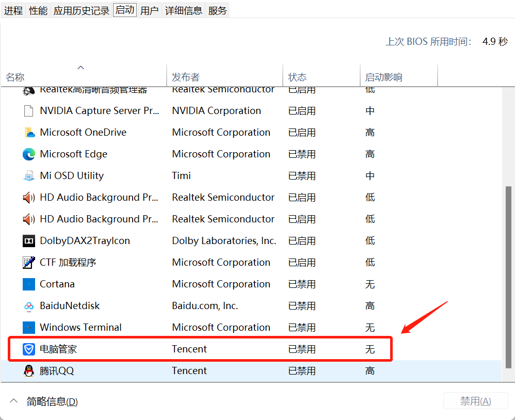
Task: Select the Microsoft Edge row name
Action: 74,154
